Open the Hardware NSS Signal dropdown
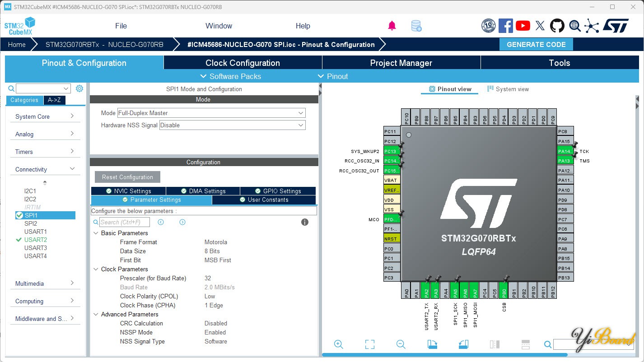 pyautogui.click(x=233, y=125)
